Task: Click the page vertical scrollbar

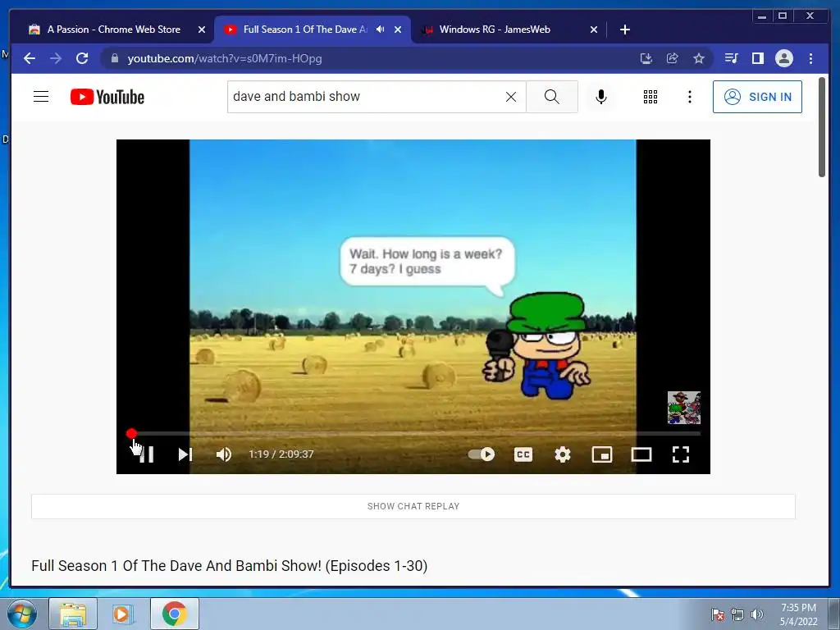Action: (822, 127)
